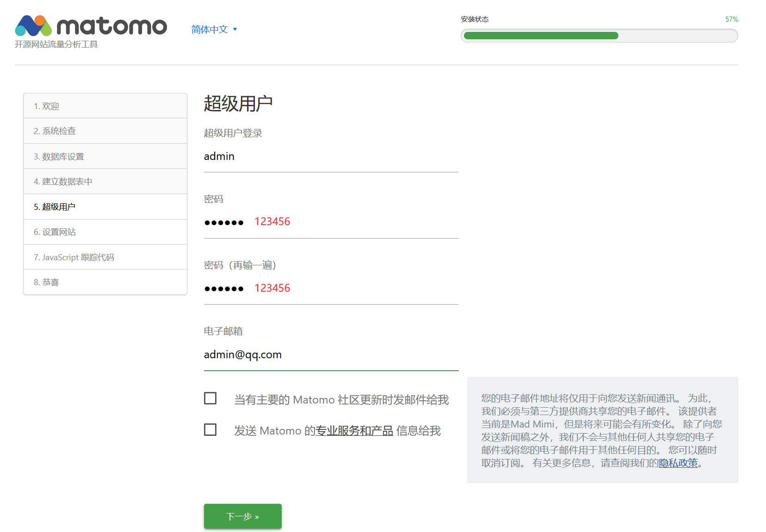This screenshot has height=532, width=766.
Task: Click the 安装状态 label
Action: click(475, 19)
